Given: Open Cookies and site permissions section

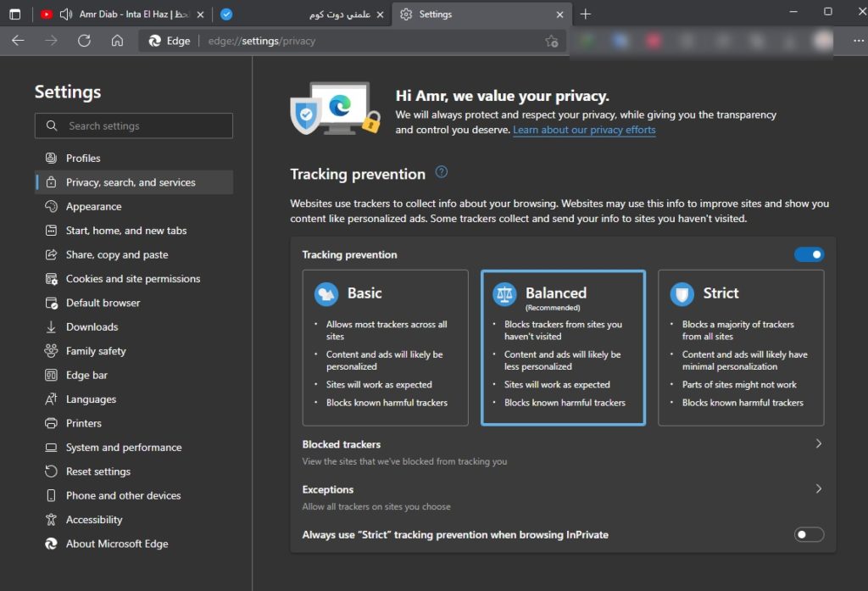Looking at the screenshot, I should click(x=133, y=279).
